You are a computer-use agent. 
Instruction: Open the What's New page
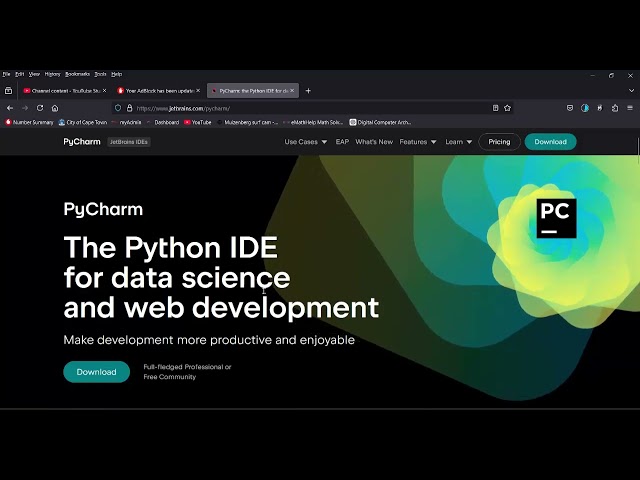pos(374,142)
